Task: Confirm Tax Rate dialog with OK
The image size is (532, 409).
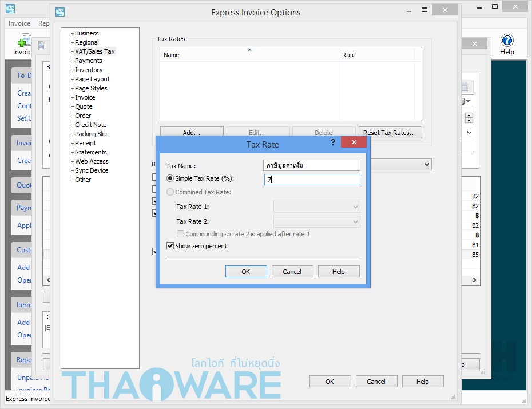Action: point(246,272)
